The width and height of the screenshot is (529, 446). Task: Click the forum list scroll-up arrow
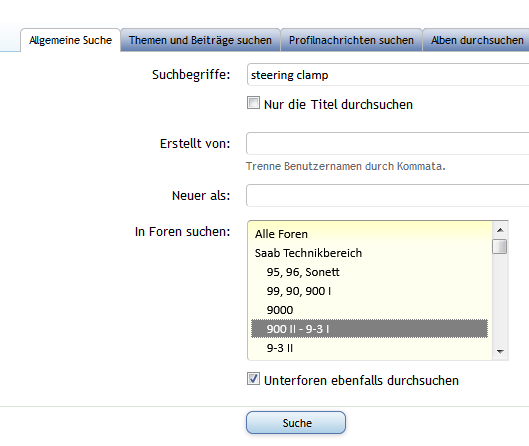click(500, 230)
